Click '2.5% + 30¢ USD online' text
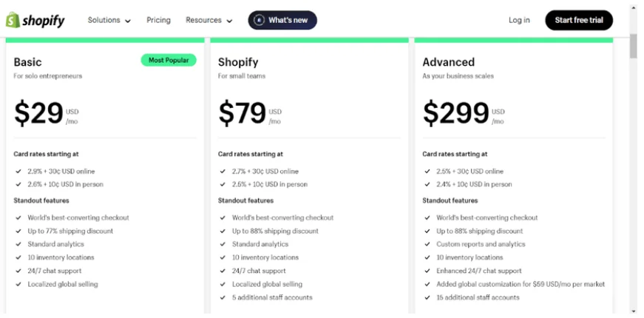644x318 pixels. [470, 172]
